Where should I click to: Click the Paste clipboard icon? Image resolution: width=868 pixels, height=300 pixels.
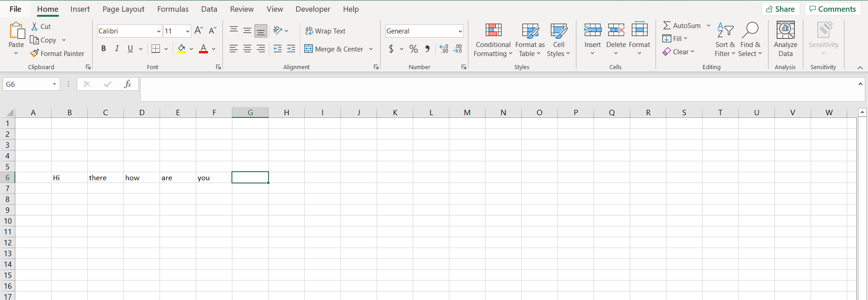click(x=17, y=31)
